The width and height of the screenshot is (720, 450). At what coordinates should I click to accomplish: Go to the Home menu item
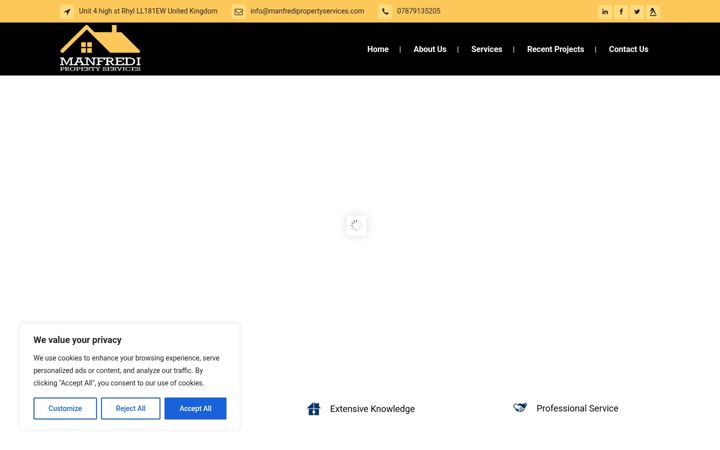pos(378,49)
